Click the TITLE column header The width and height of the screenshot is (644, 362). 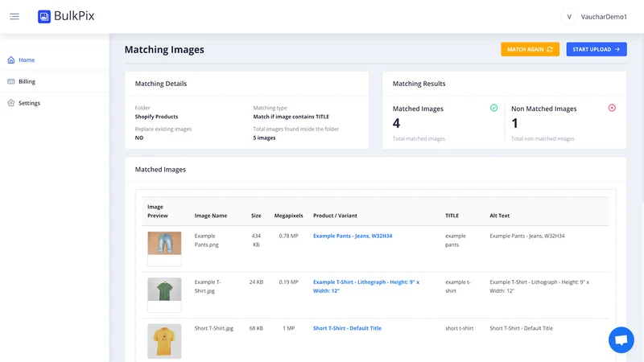coord(452,216)
